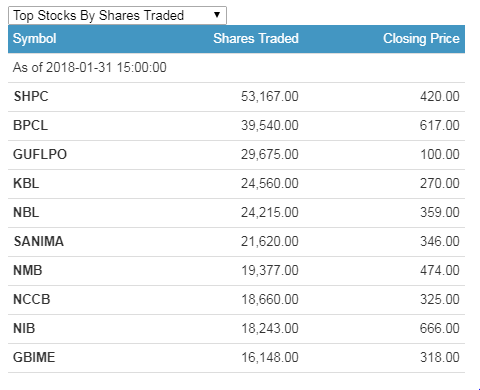Screen dimensions: 480x390
Task: Open the Top Stocks By Shares Traded dropdown
Action: click(117, 15)
